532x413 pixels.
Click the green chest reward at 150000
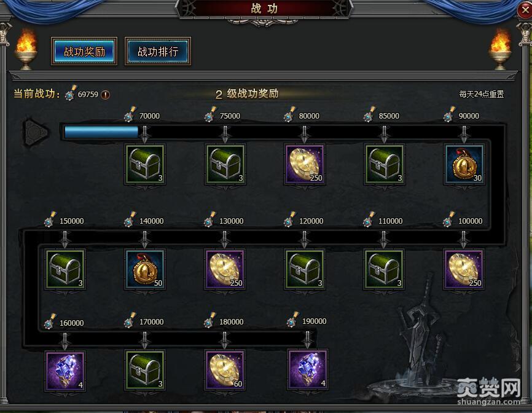(65, 269)
